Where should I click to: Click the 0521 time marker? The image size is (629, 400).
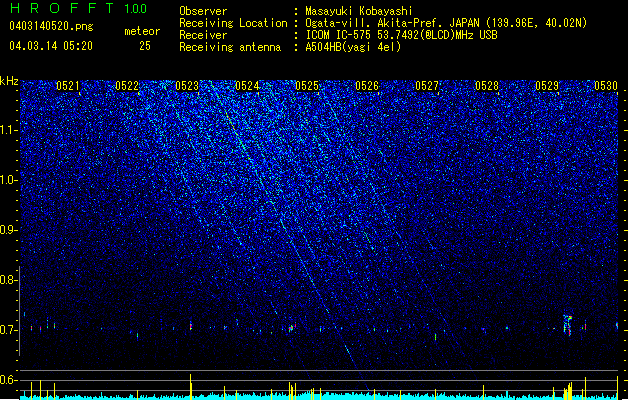click(67, 86)
